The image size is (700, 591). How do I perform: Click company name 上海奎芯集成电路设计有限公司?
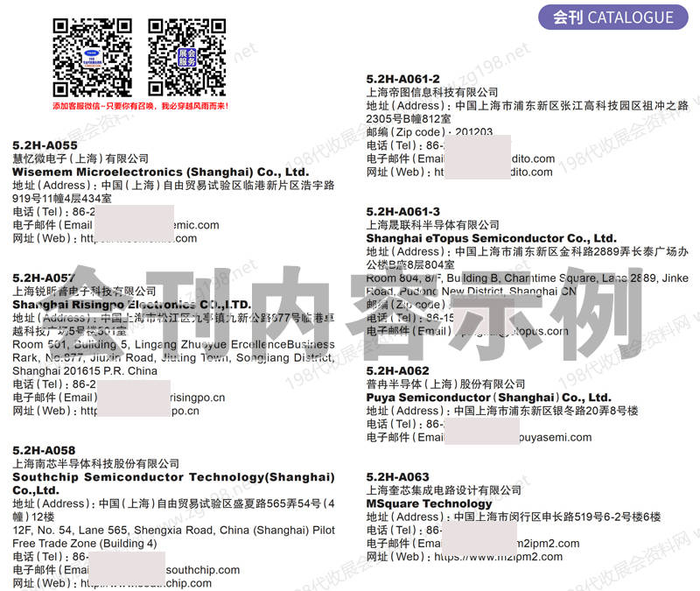click(x=444, y=490)
